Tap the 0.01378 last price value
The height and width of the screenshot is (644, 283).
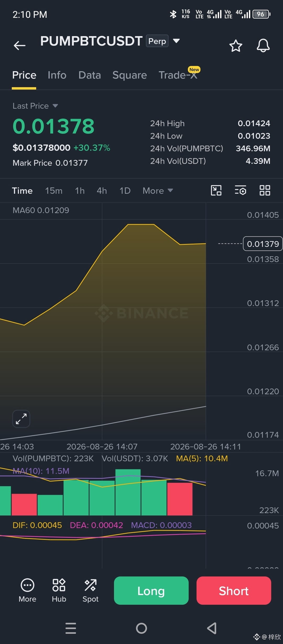53,126
